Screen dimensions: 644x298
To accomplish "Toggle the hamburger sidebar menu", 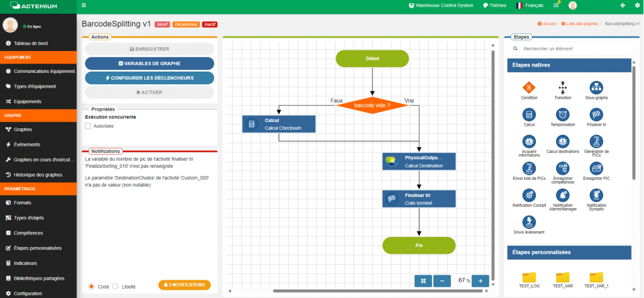I will point(84,6).
